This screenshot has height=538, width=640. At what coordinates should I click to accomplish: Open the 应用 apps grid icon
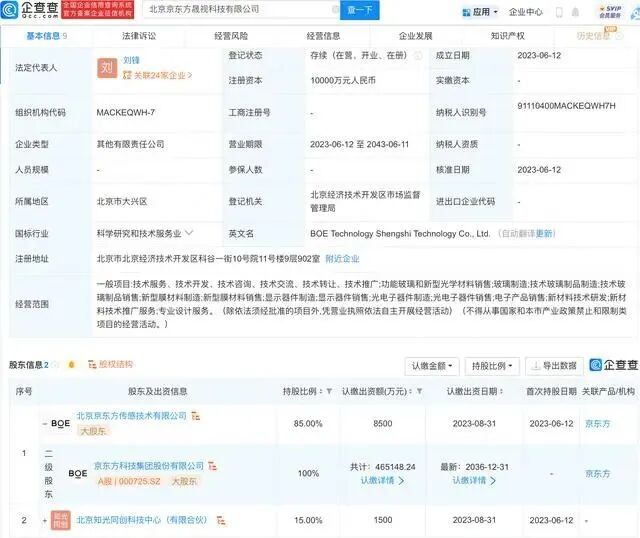466,12
